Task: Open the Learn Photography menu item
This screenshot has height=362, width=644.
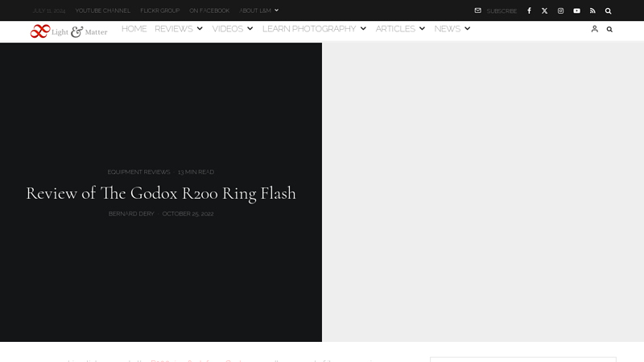Action: [309, 29]
